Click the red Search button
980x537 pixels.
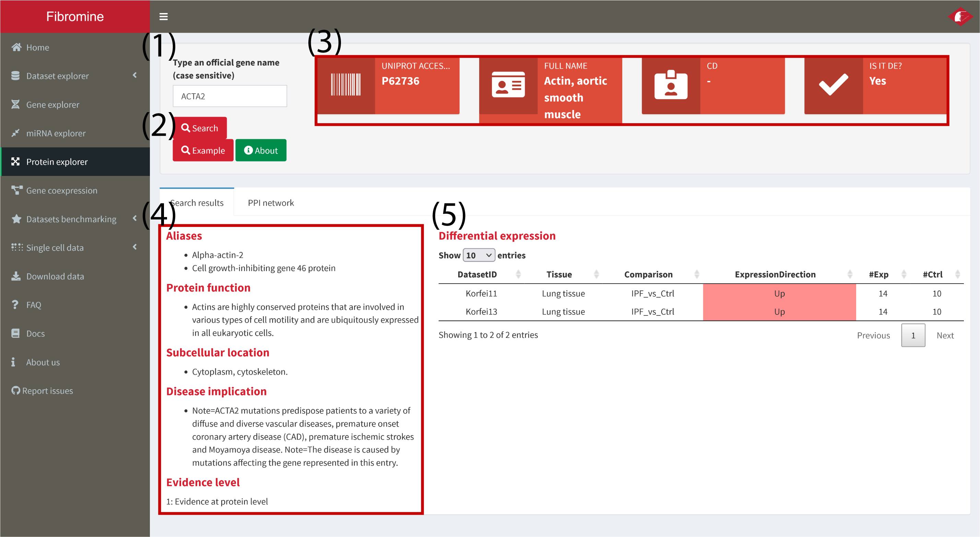pyautogui.click(x=200, y=128)
